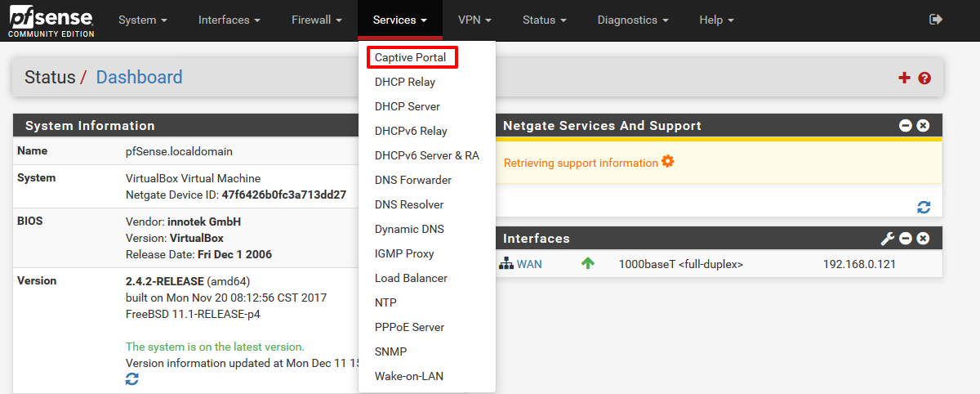Minimize the Interfaces widget

(x=905, y=239)
